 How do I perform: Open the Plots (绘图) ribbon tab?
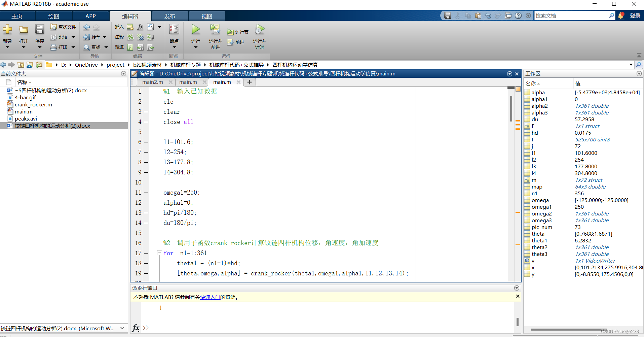54,16
